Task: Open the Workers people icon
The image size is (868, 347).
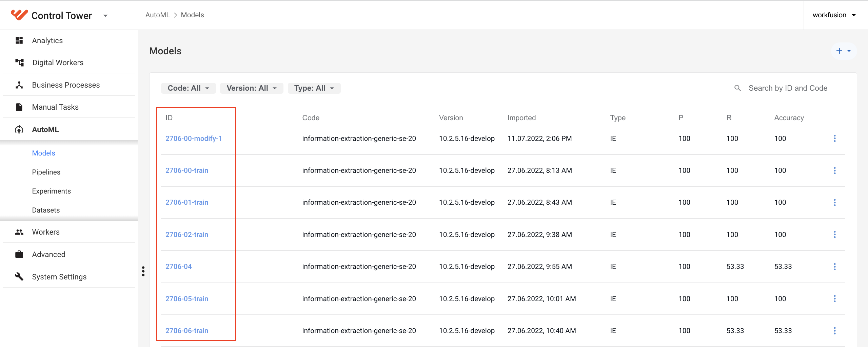Action: 19,232
